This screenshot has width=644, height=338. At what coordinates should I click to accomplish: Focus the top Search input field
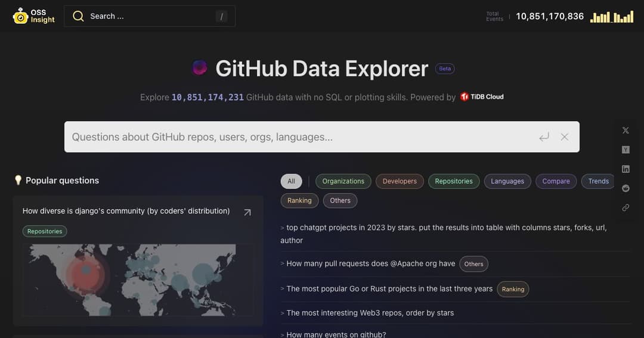[150, 16]
